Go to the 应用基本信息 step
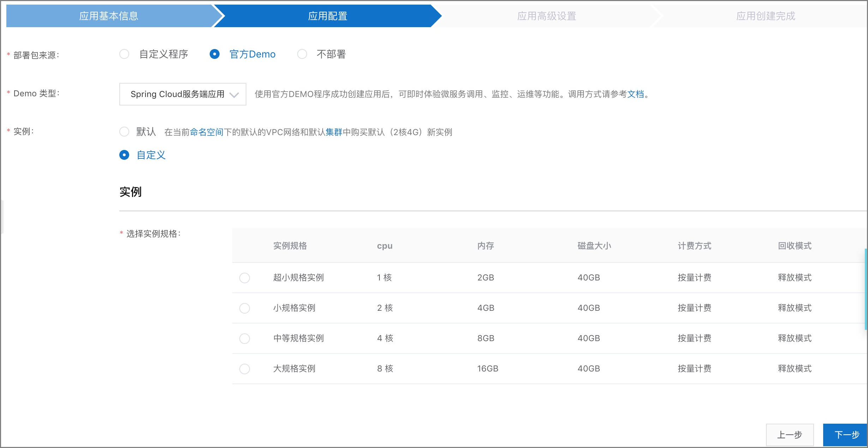The width and height of the screenshot is (868, 448). (109, 16)
